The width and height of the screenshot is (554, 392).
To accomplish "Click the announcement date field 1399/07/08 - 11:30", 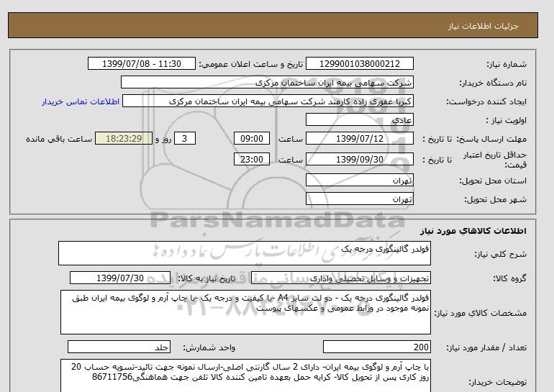I will 141,63.
